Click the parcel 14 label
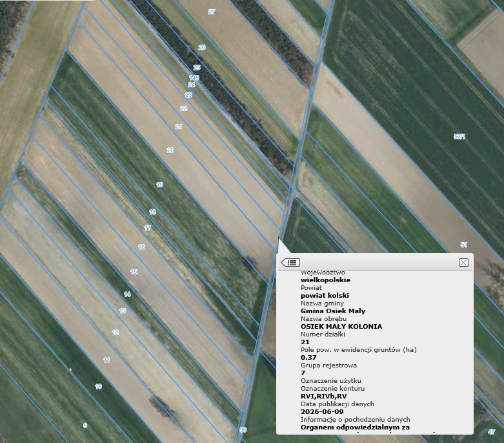 [x=127, y=294]
